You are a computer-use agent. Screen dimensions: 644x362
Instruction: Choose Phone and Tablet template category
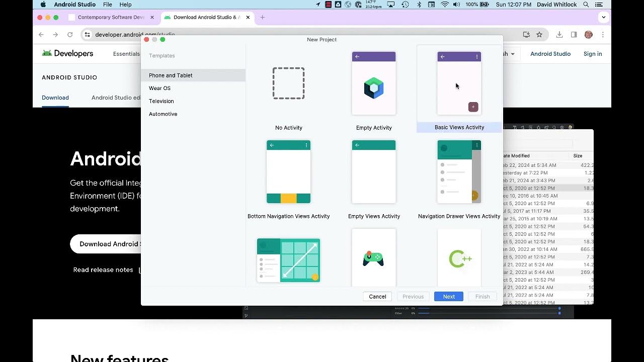[x=193, y=75]
